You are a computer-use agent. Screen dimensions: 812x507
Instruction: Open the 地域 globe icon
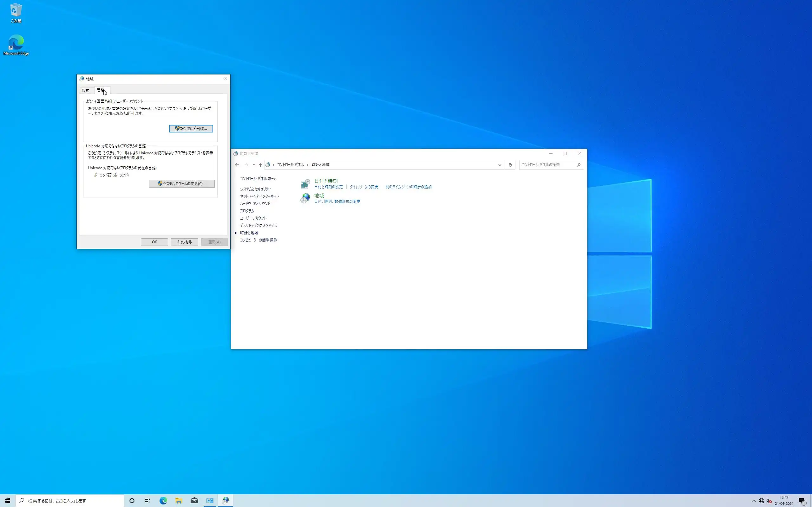305,198
